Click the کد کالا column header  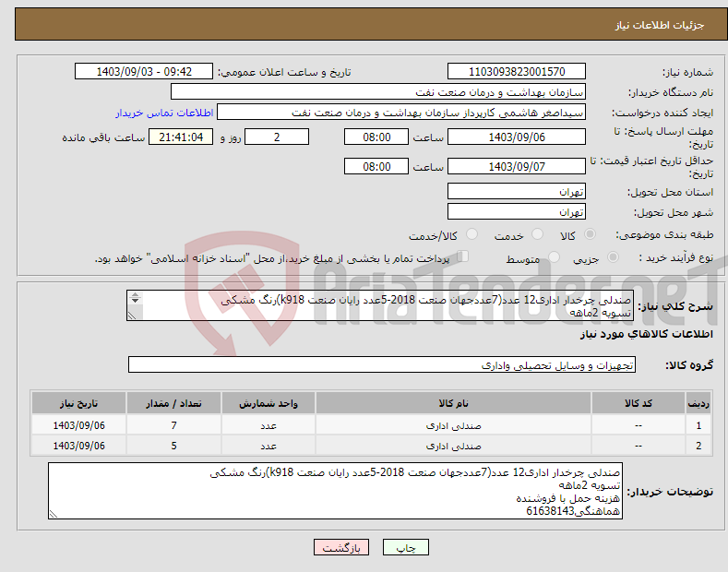pos(638,403)
